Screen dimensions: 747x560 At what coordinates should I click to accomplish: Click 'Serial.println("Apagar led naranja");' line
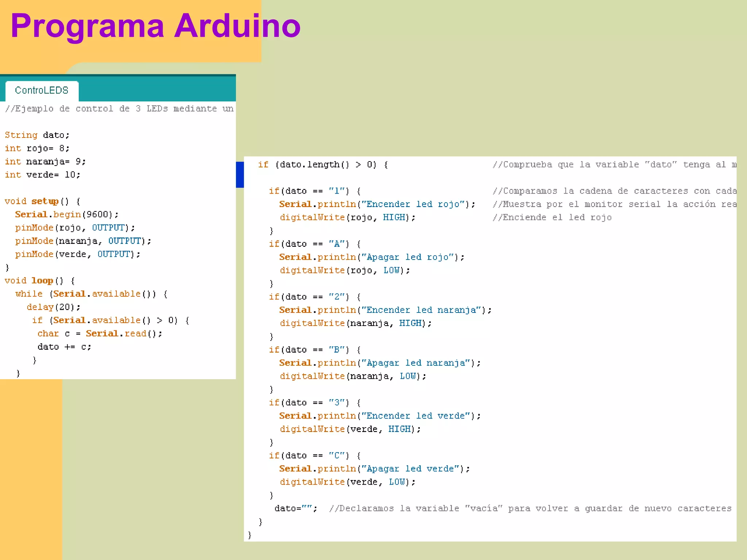tap(380, 363)
